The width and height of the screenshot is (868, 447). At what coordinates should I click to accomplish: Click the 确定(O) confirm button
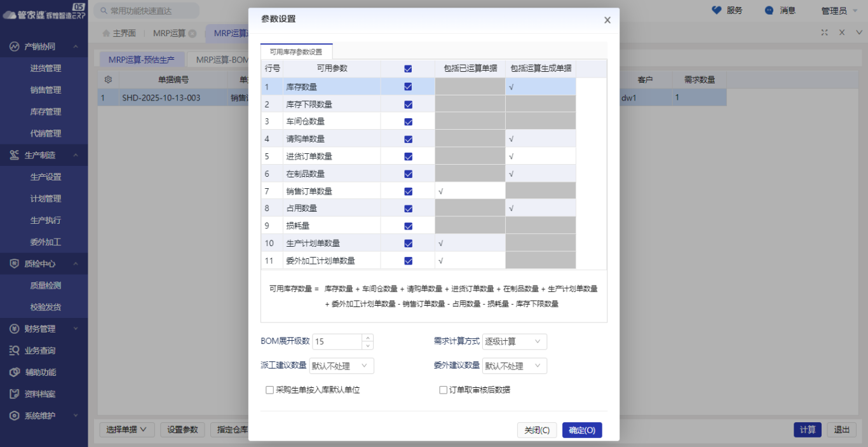coord(581,430)
